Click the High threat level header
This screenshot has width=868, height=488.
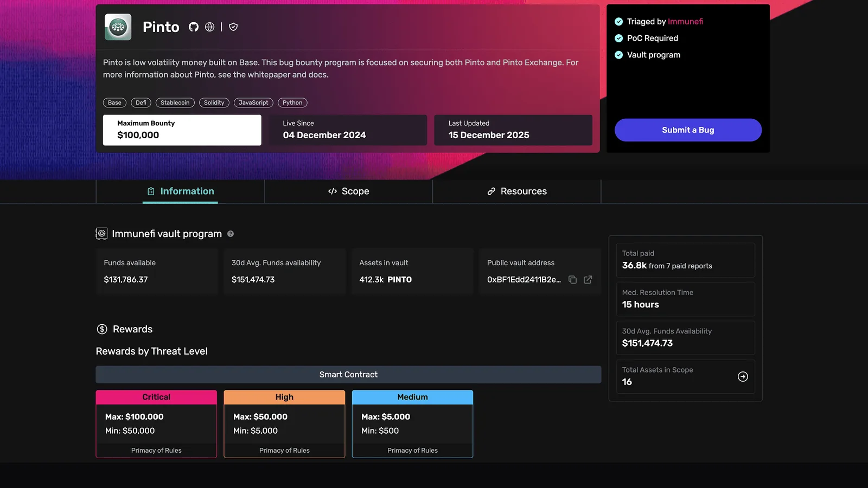(x=284, y=397)
